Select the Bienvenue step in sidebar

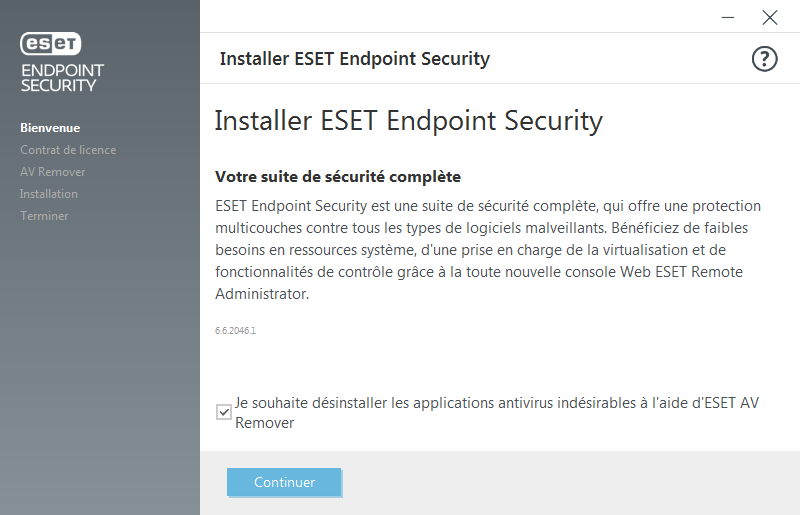[50, 128]
